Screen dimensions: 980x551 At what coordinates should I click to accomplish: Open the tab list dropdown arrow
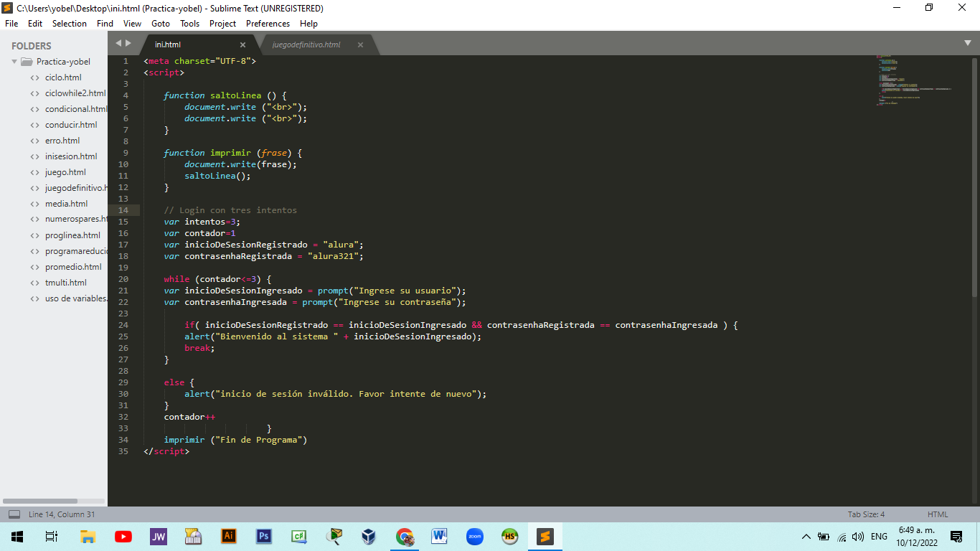click(x=968, y=44)
